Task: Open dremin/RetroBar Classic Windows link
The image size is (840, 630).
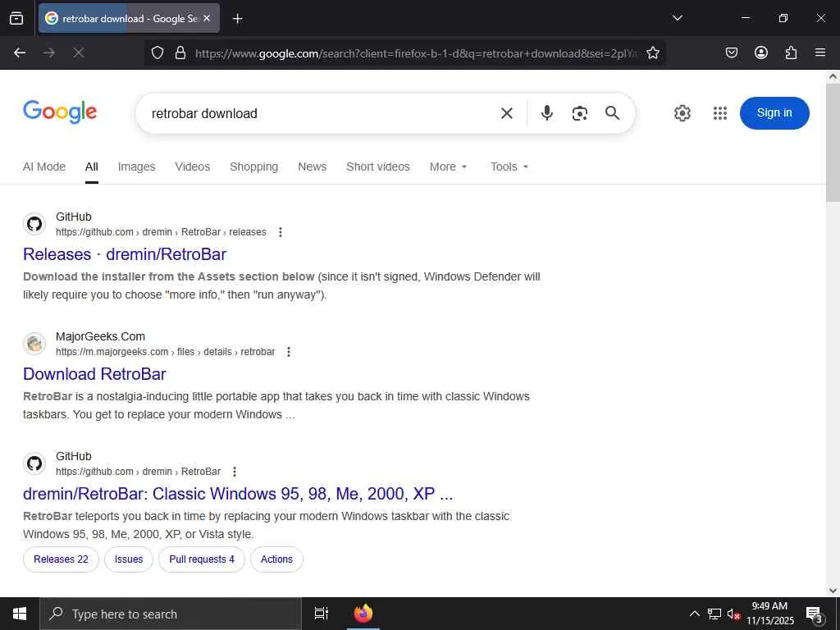Action: point(238,493)
